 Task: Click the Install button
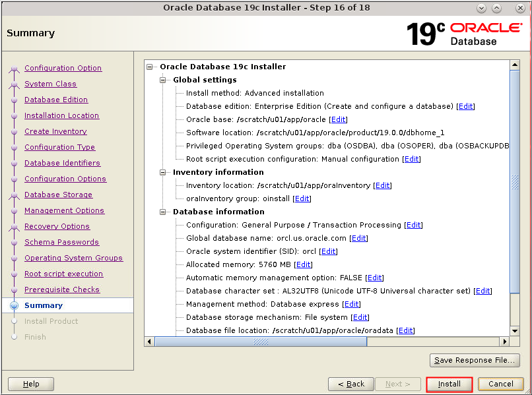coord(449,384)
